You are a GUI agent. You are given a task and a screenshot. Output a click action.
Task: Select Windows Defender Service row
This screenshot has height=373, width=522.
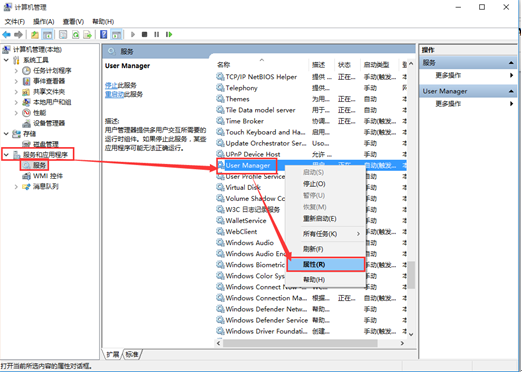click(311, 320)
